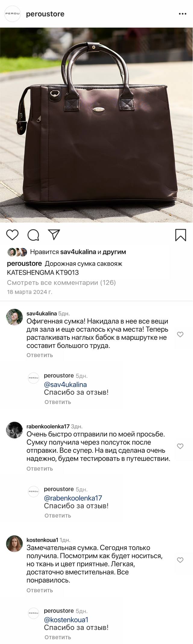The width and height of the screenshot is (193, 644).
Task: Expand all 126 comments
Action: pyautogui.click(x=61, y=282)
